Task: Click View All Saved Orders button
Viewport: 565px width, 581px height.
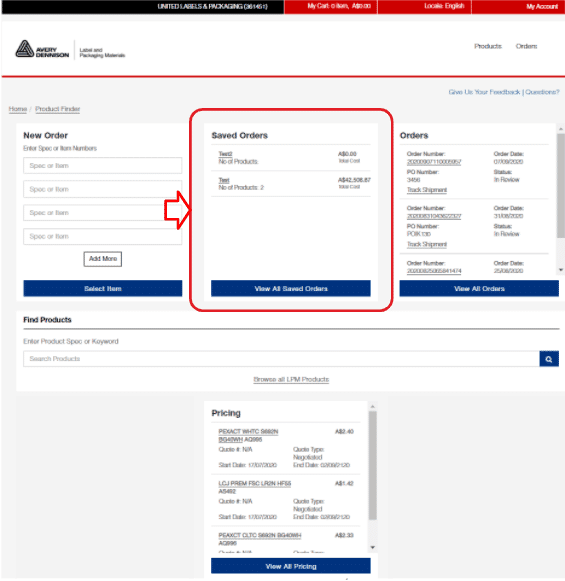Action: pyautogui.click(x=291, y=288)
